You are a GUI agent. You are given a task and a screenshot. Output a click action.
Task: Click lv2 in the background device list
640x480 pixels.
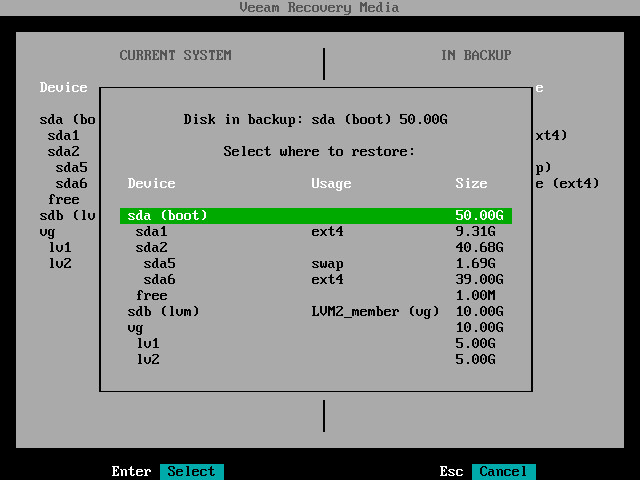[60, 263]
